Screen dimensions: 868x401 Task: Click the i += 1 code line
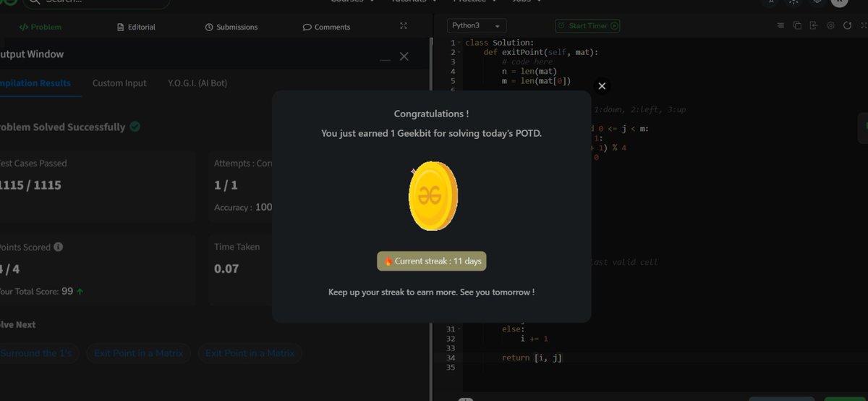535,339
